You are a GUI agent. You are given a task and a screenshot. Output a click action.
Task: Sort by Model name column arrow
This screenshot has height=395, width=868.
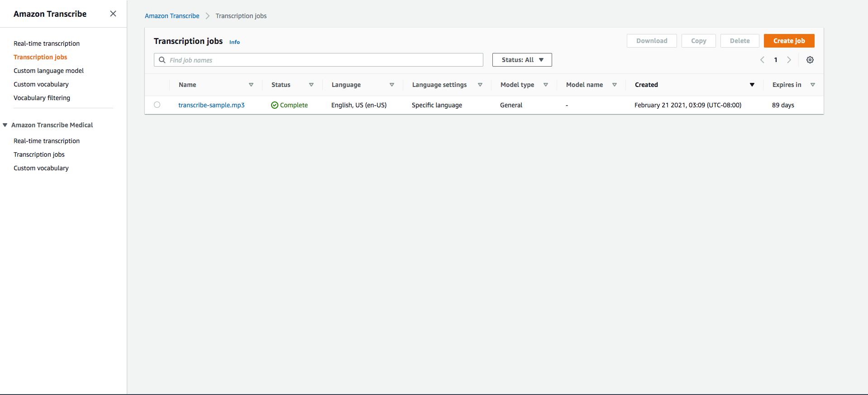click(x=615, y=85)
